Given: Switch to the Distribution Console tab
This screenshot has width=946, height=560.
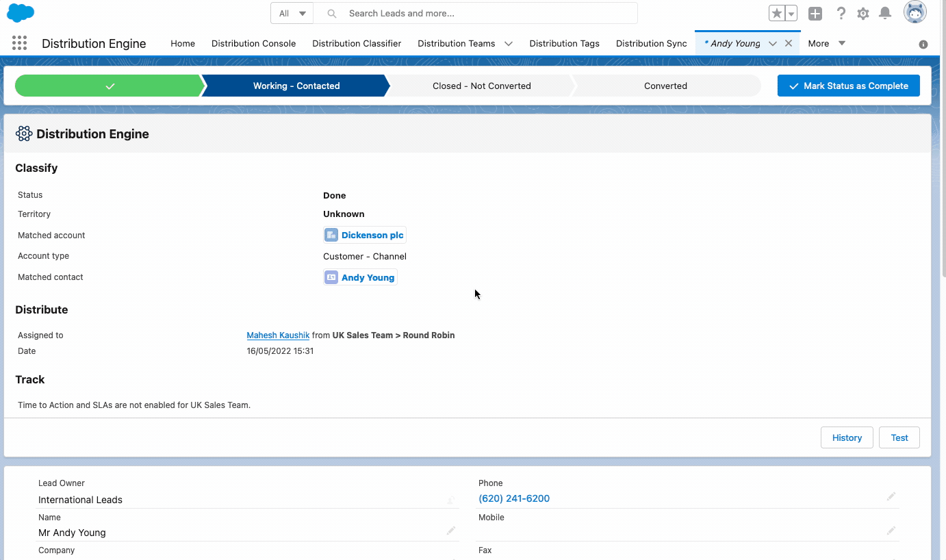Looking at the screenshot, I should pyautogui.click(x=253, y=43).
